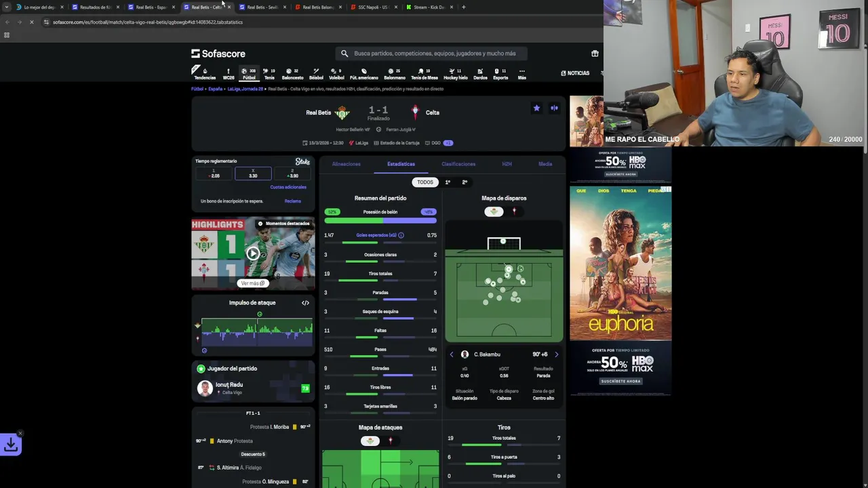The image size is (868, 488).
Task: Open the Hockey hielo category
Action: [455, 74]
